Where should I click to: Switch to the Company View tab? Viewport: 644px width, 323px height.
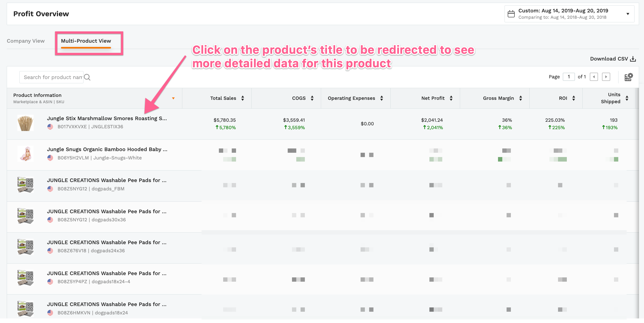click(25, 41)
